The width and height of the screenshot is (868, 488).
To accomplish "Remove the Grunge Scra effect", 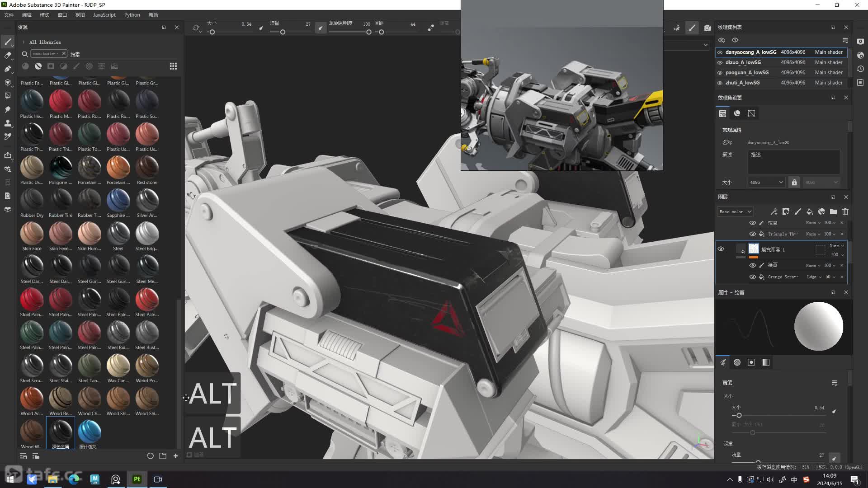I will point(842,277).
